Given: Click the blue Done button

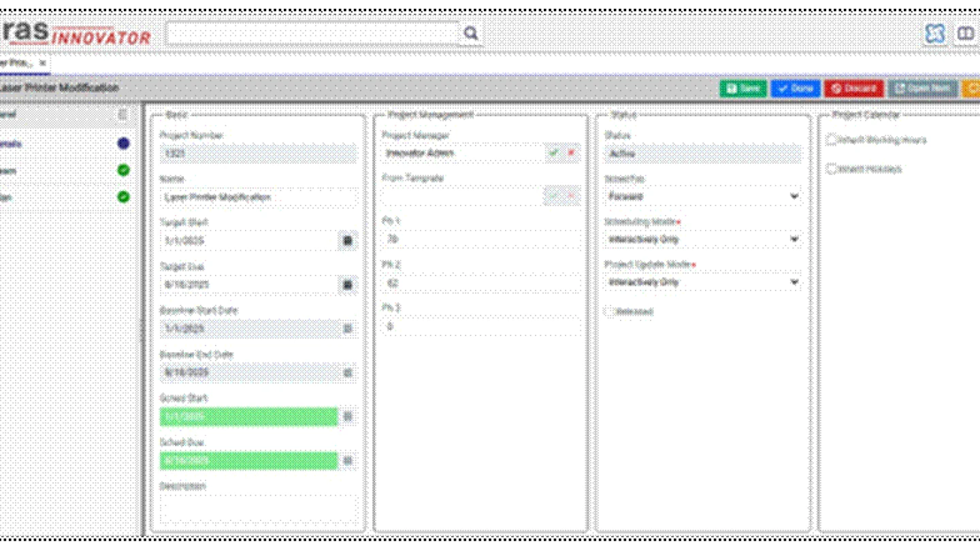Looking at the screenshot, I should [x=796, y=88].
